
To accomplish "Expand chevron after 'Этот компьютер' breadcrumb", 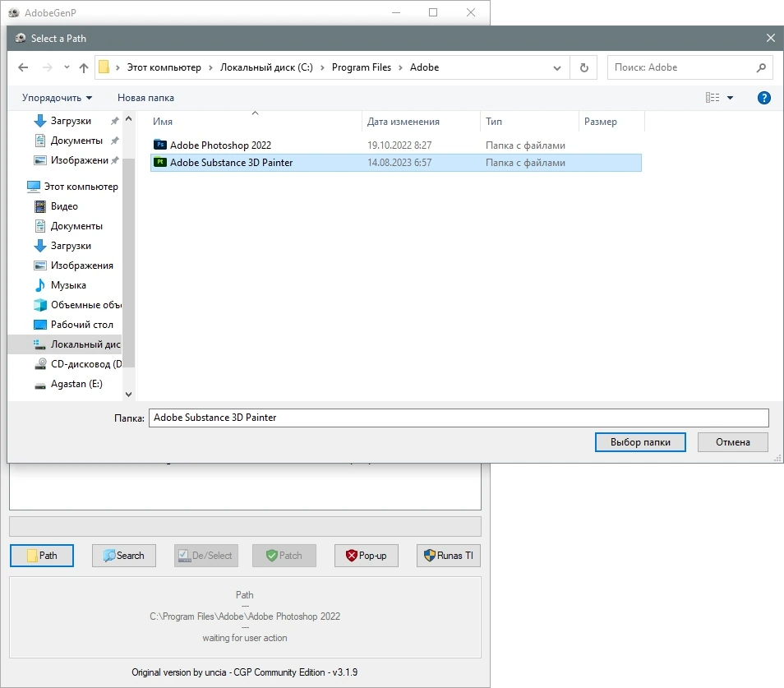I will [x=210, y=67].
